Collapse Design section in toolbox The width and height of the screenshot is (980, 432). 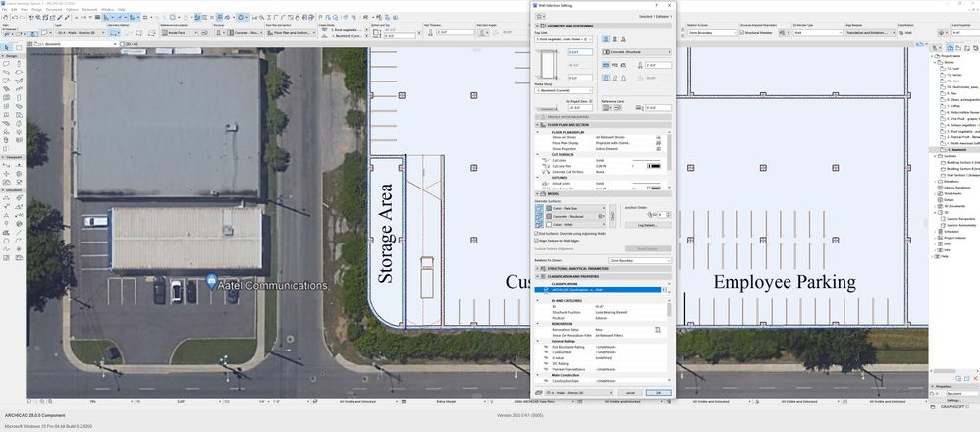3,56
